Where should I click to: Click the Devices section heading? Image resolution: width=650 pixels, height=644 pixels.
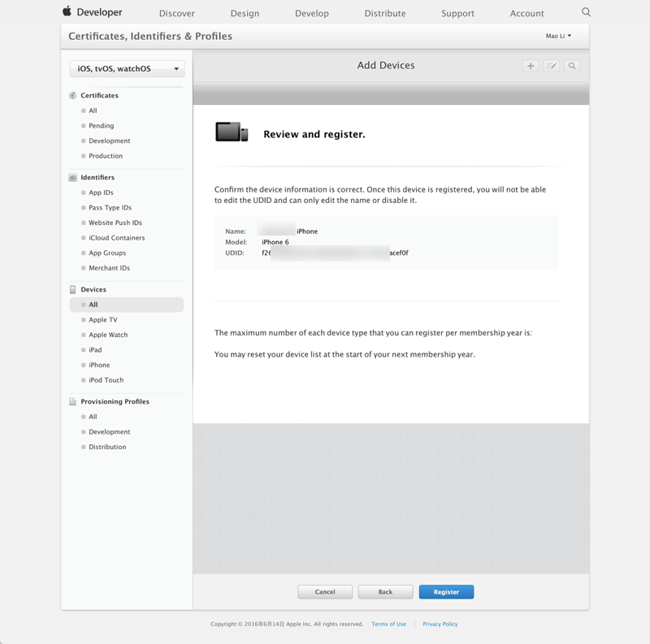[93, 289]
